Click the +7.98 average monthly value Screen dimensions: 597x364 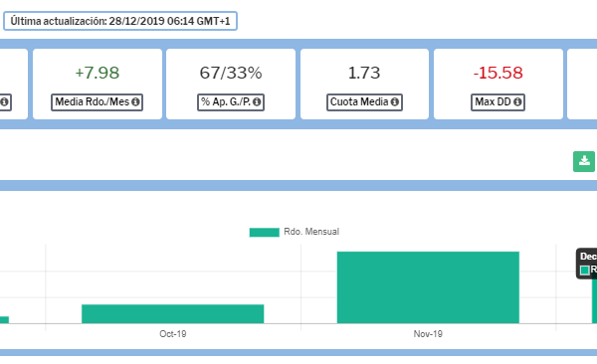98,73
